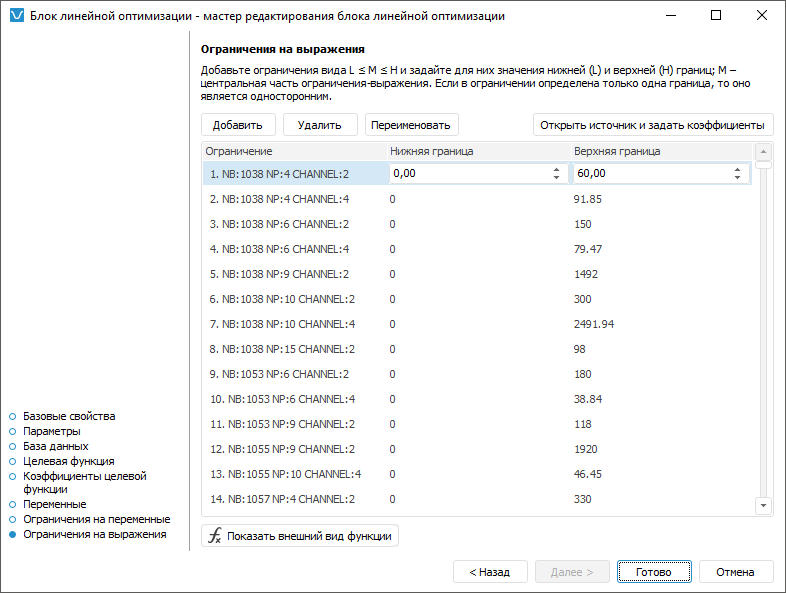Click Переименовать to rename the constraint
This screenshot has width=786, height=593.
click(x=411, y=125)
